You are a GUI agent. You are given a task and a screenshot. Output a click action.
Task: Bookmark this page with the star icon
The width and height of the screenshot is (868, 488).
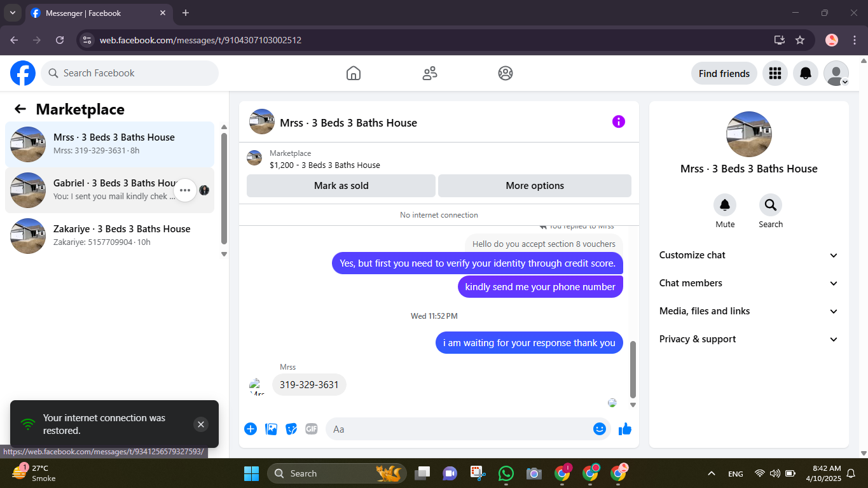pyautogui.click(x=800, y=40)
